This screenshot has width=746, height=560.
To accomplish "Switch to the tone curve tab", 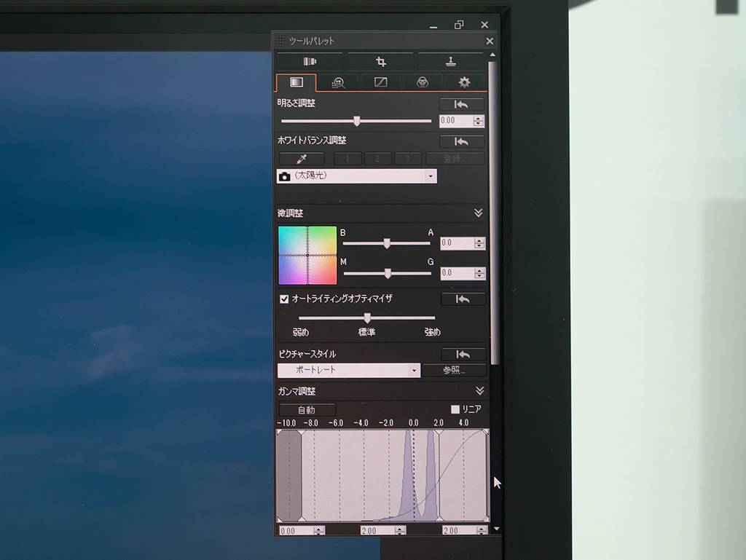I will tap(380, 83).
